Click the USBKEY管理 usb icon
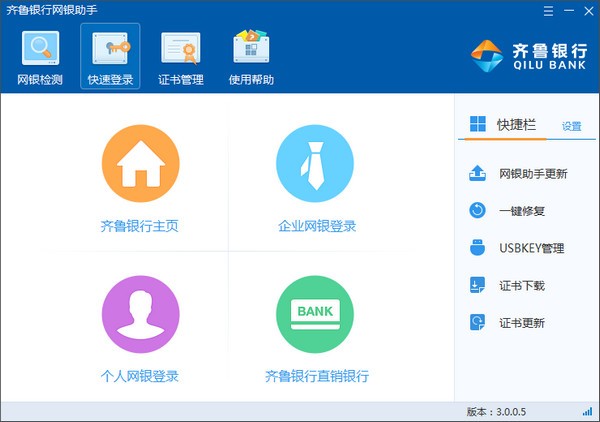600x422 pixels. click(x=477, y=248)
